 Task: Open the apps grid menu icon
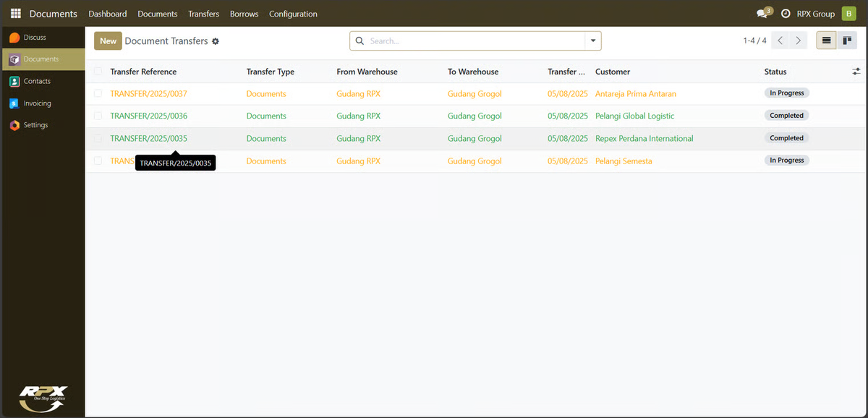click(x=15, y=14)
